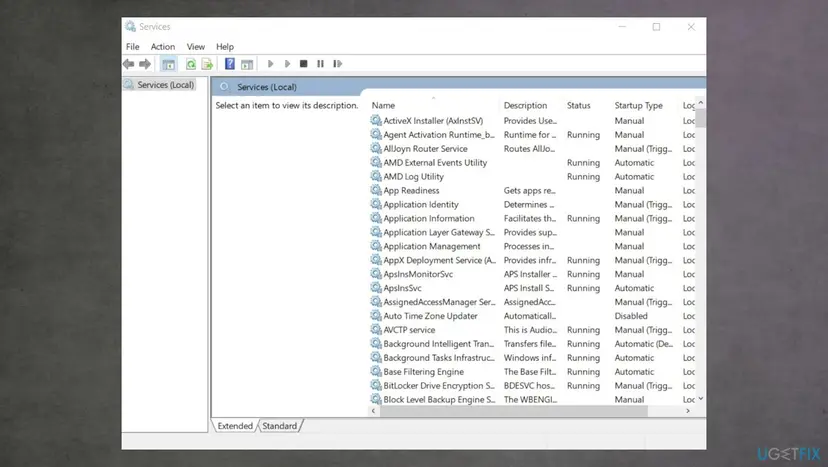
Task: Click gear icon beside AVCTP service
Action: coord(375,330)
